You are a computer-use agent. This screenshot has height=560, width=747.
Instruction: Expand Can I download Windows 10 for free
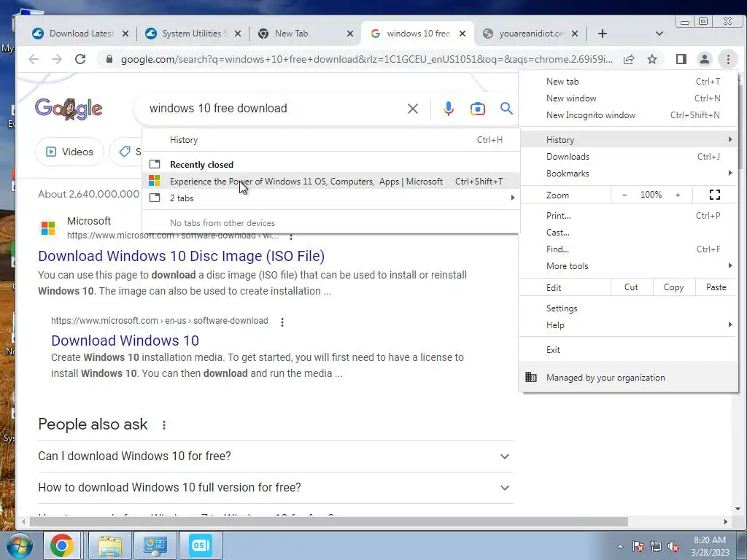tap(276, 456)
